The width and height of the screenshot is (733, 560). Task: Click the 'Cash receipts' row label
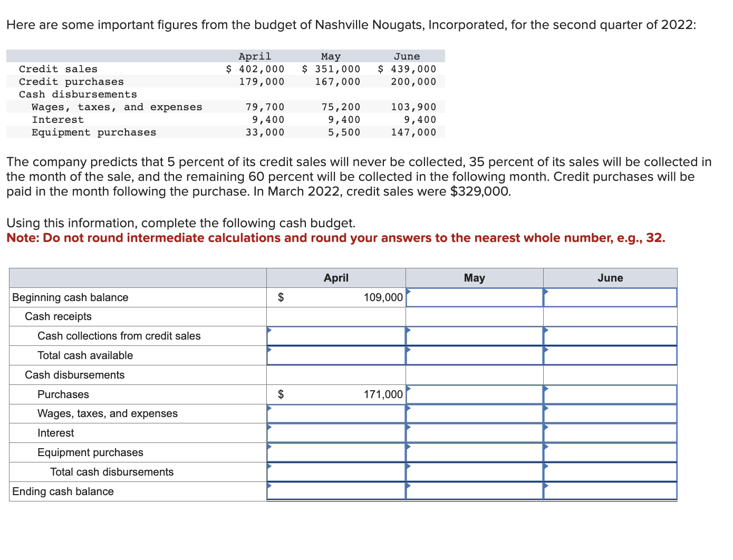pyautogui.click(x=58, y=316)
